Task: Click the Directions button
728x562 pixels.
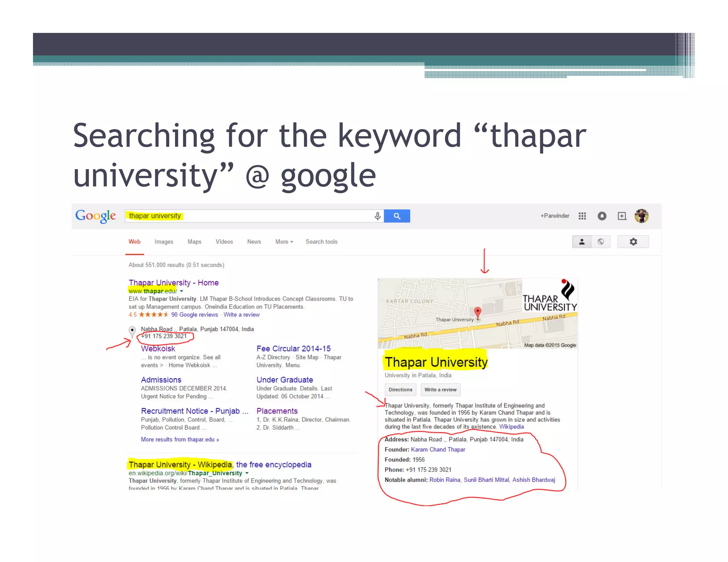Action: tap(400, 390)
